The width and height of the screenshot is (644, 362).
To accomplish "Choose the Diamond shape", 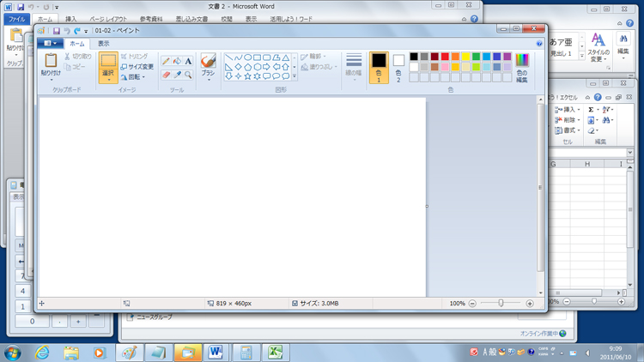I will tap(238, 67).
